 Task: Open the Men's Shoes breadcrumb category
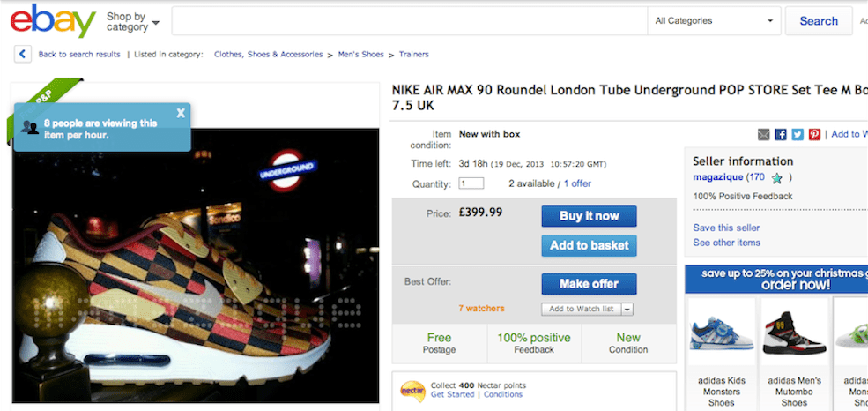click(361, 55)
